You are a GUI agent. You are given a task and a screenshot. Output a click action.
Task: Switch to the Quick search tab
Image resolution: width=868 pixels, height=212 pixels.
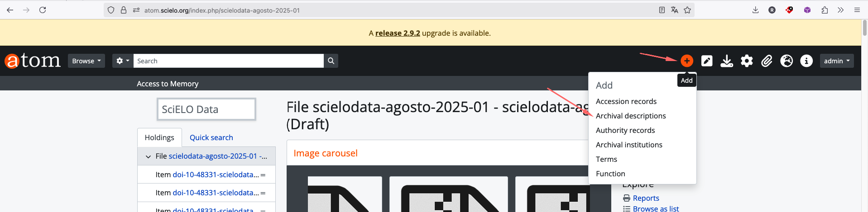tap(211, 137)
